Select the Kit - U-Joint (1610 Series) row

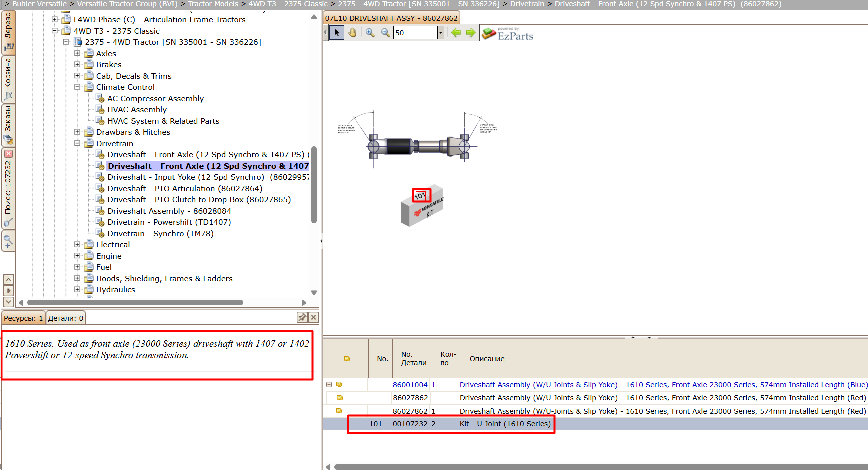tap(595, 424)
